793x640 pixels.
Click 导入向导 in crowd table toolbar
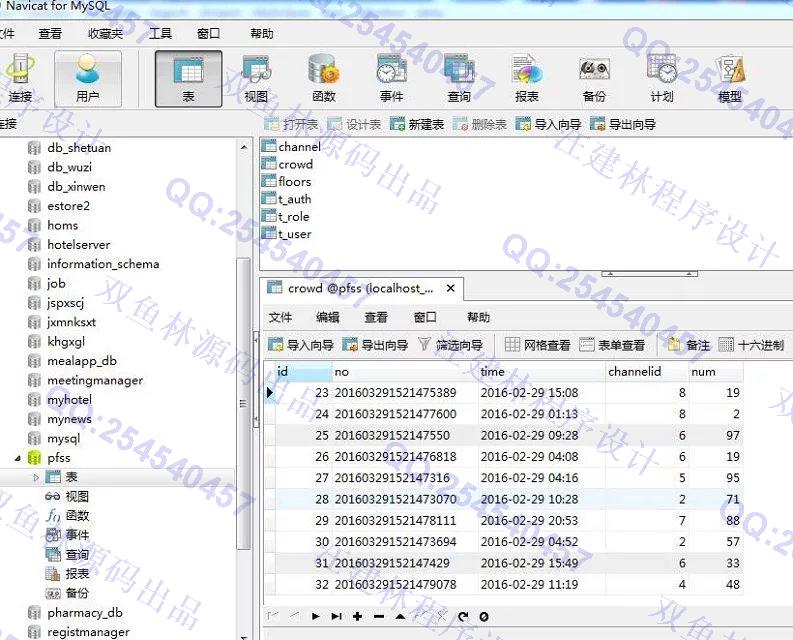click(x=300, y=345)
